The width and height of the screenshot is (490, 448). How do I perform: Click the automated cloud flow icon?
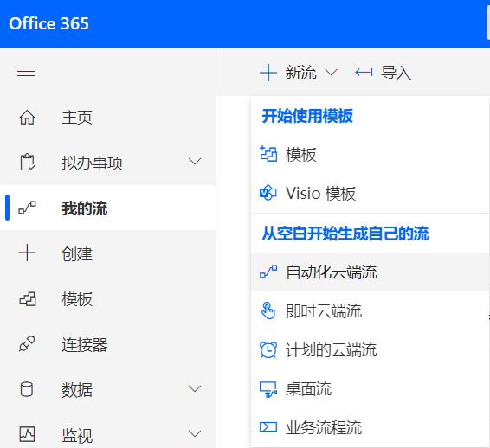tap(268, 272)
